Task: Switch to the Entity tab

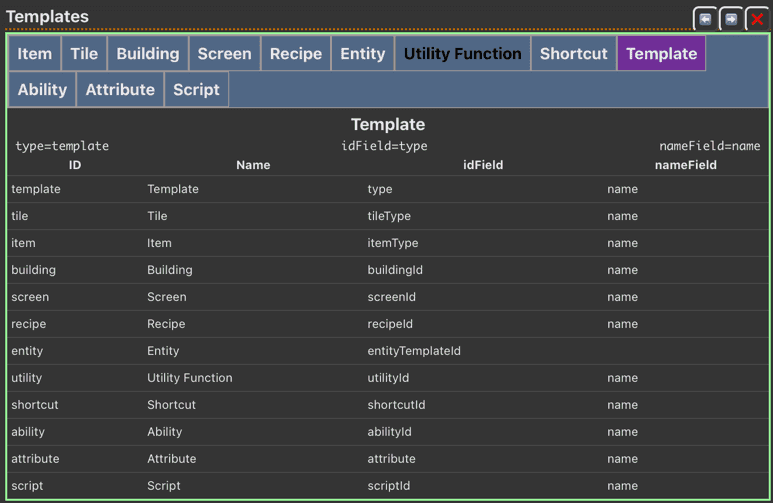Action: (362, 54)
